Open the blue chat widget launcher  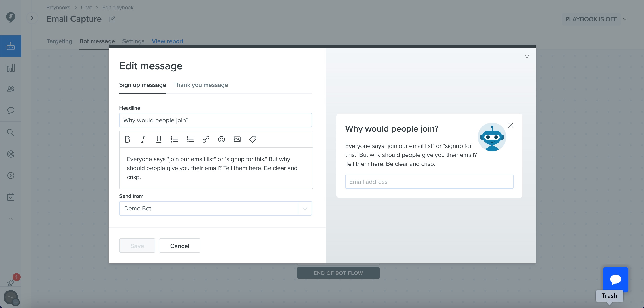616,280
